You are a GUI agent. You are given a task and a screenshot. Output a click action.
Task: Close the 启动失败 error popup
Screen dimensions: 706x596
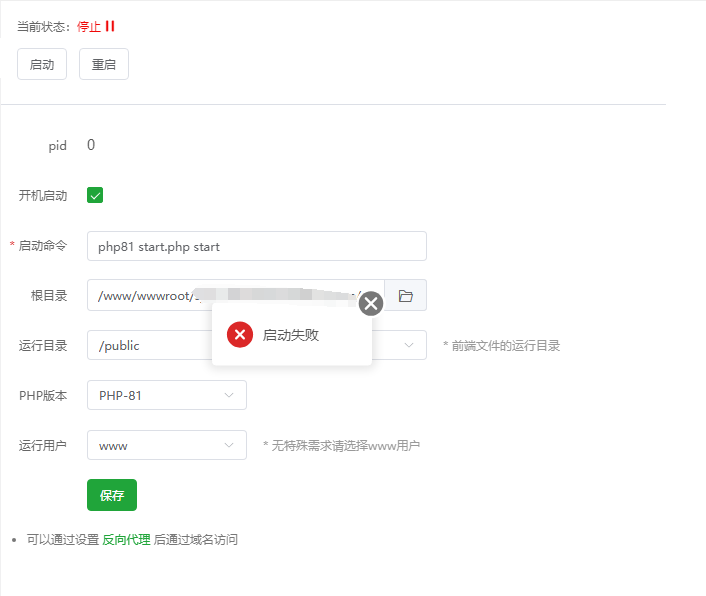[371, 304]
